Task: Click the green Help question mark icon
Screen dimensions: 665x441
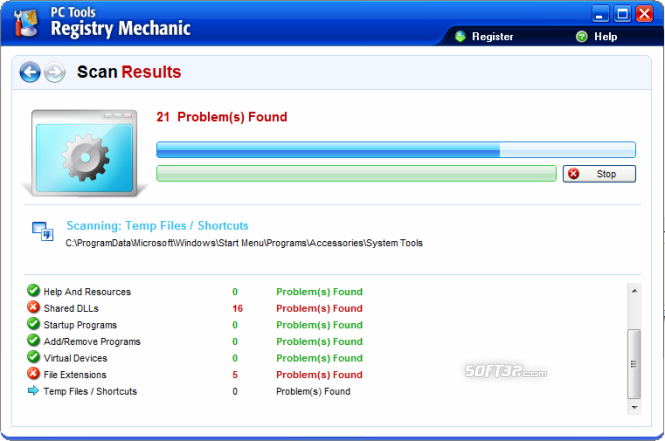Action: click(x=581, y=36)
